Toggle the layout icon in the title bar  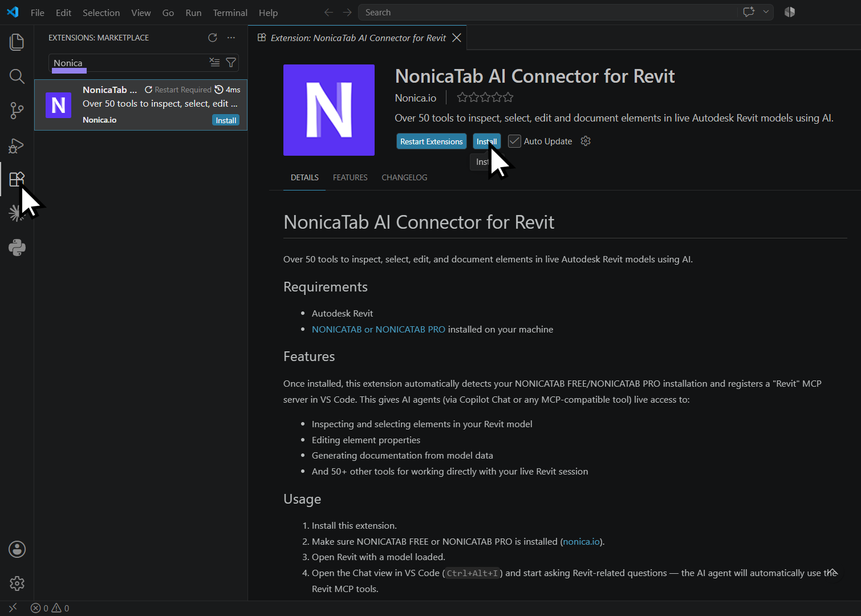[x=790, y=12]
